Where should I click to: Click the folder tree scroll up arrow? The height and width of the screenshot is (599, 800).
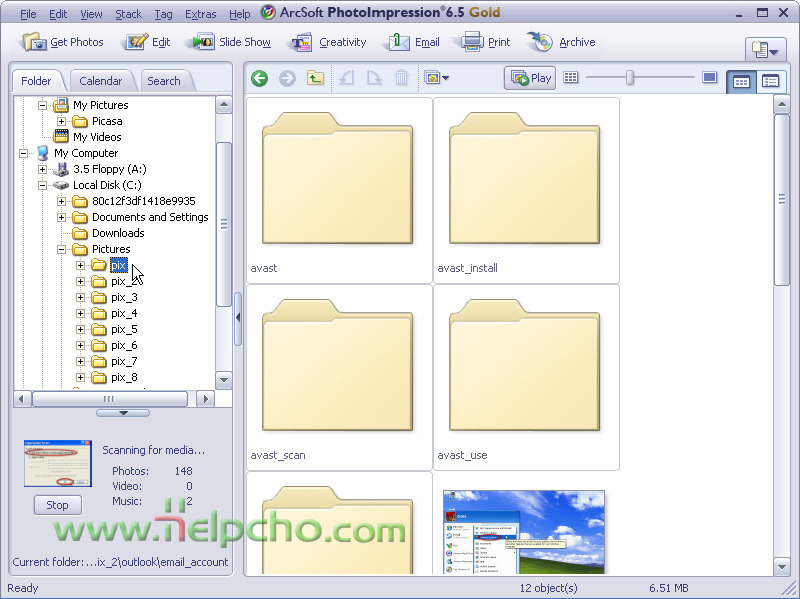pyautogui.click(x=223, y=105)
